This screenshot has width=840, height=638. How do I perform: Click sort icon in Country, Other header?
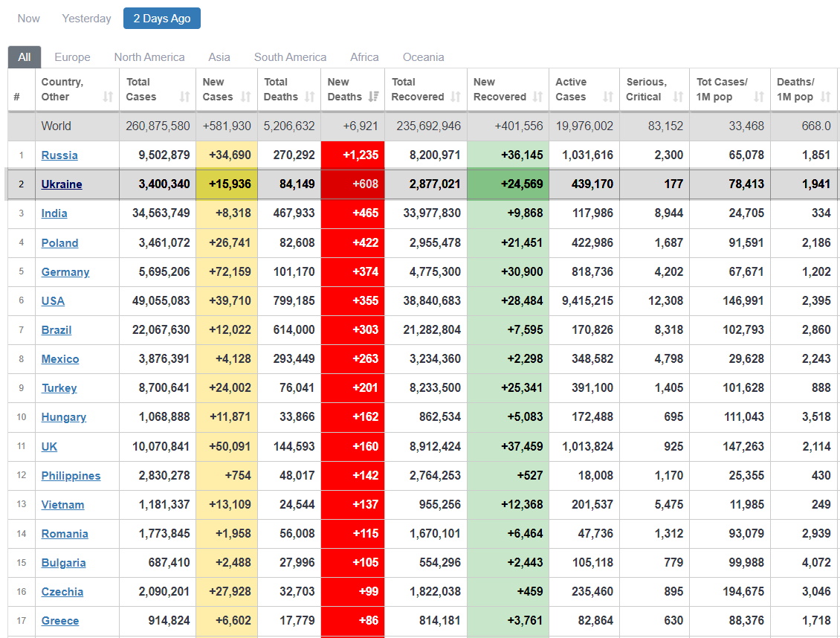tap(108, 97)
